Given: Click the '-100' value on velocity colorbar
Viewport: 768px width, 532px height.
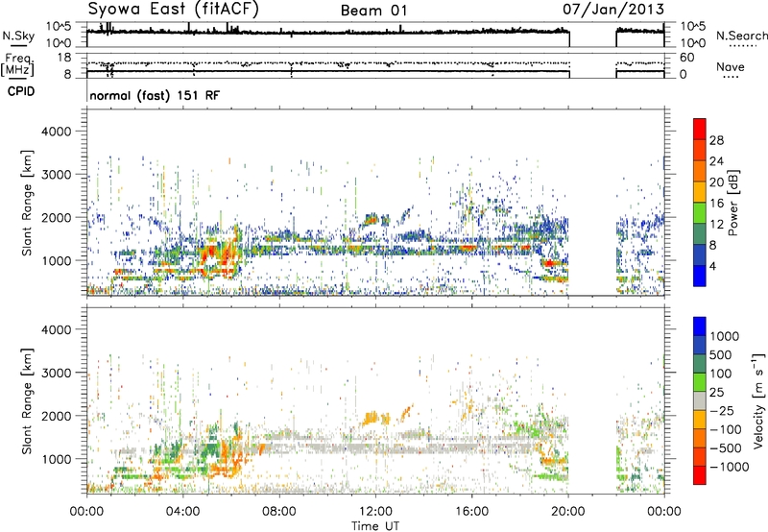Looking at the screenshot, I should coord(726,429).
